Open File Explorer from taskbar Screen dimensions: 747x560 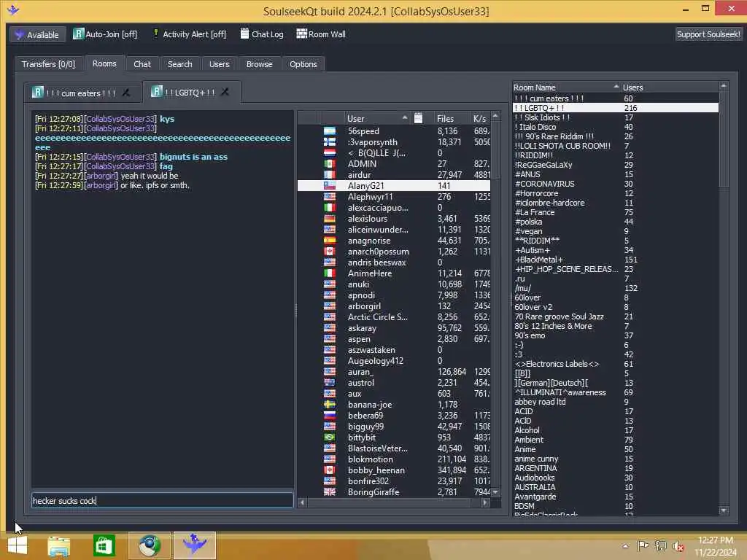tap(58, 545)
